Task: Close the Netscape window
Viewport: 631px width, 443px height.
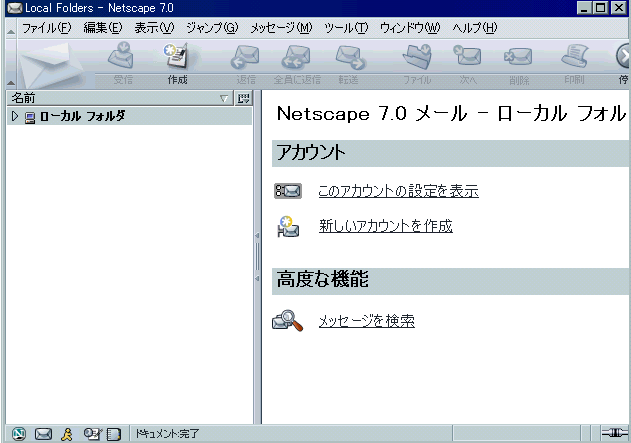Action: 619,8
